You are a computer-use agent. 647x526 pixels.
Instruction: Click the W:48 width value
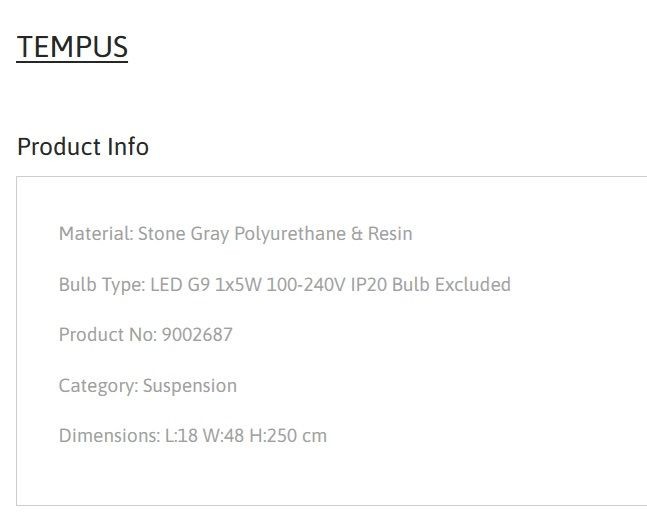(x=223, y=436)
